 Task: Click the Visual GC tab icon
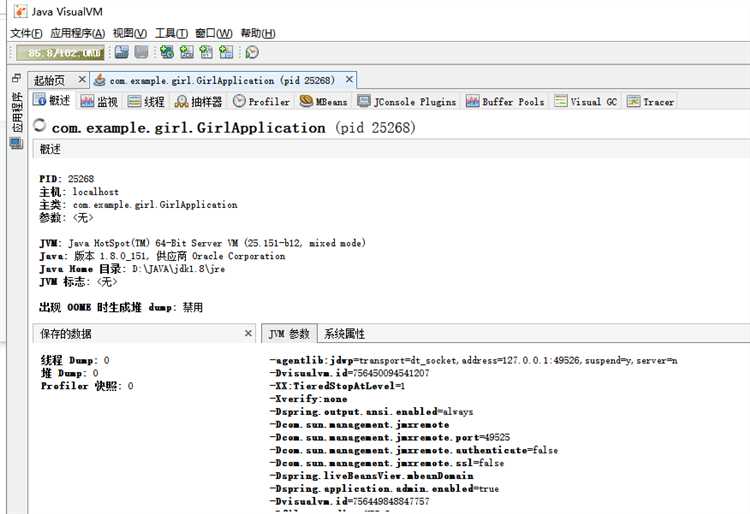[x=561, y=101]
